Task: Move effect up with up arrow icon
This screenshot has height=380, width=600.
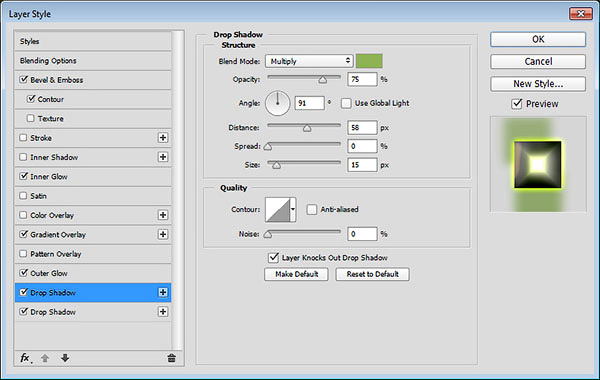Action: [x=45, y=358]
